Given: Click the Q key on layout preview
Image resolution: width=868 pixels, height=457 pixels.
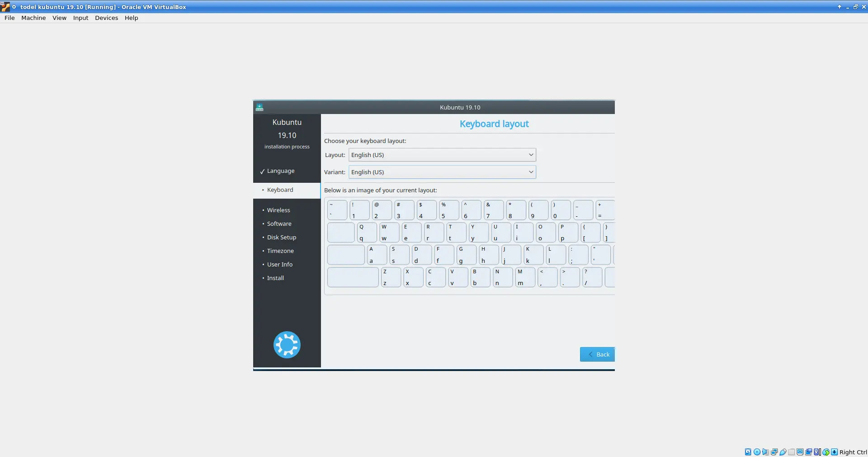Looking at the screenshot, I should pos(367,233).
